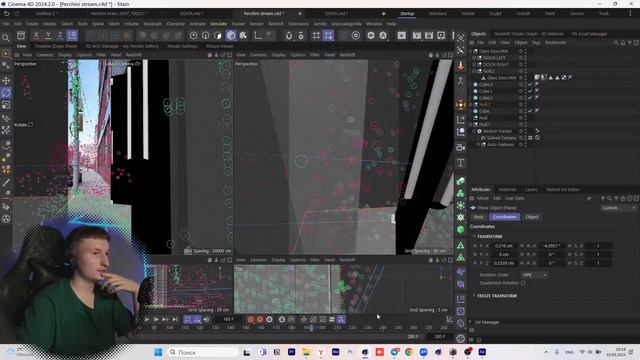Viewport: 640px width, 360px height.
Task: Open the Text spline tool
Action: (460, 163)
